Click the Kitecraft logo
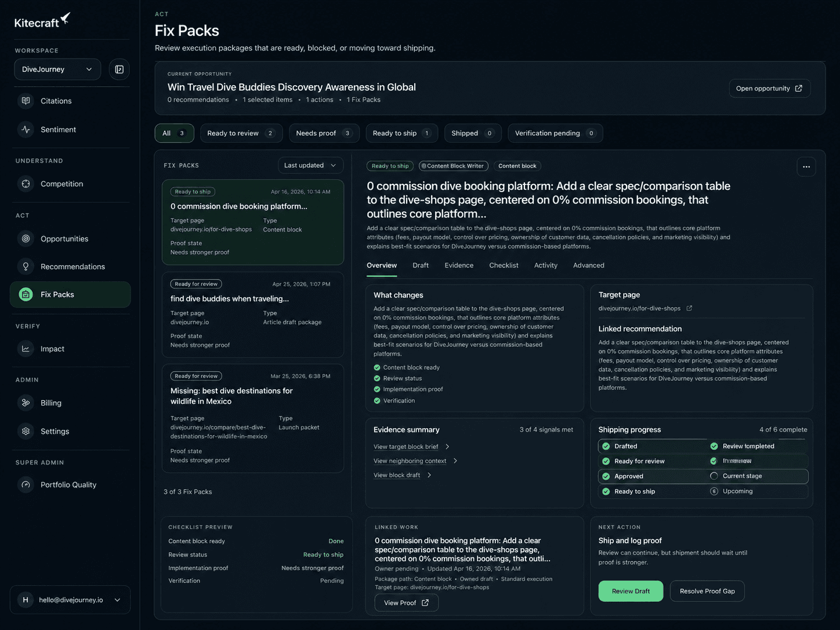 42,21
